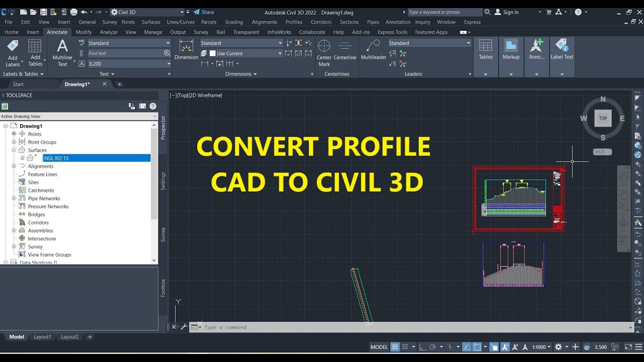Open the Prospector vertical tab
The width and height of the screenshot is (644, 362).
click(x=163, y=128)
